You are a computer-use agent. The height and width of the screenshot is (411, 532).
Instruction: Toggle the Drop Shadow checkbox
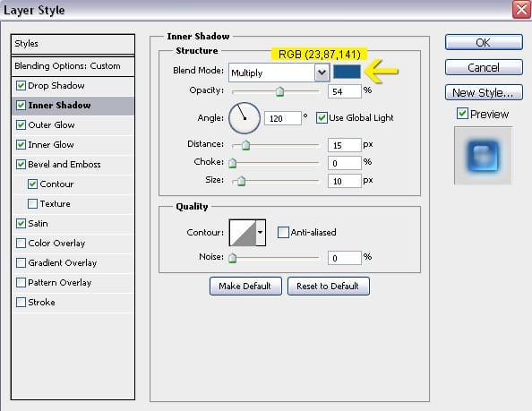[x=21, y=85]
